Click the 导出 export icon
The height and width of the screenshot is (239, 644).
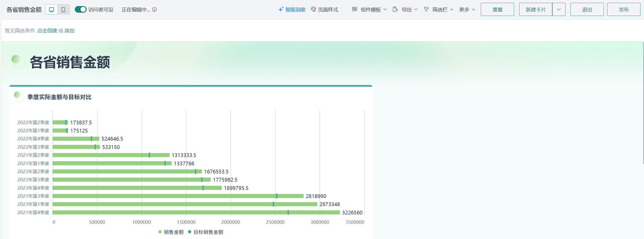(395, 9)
